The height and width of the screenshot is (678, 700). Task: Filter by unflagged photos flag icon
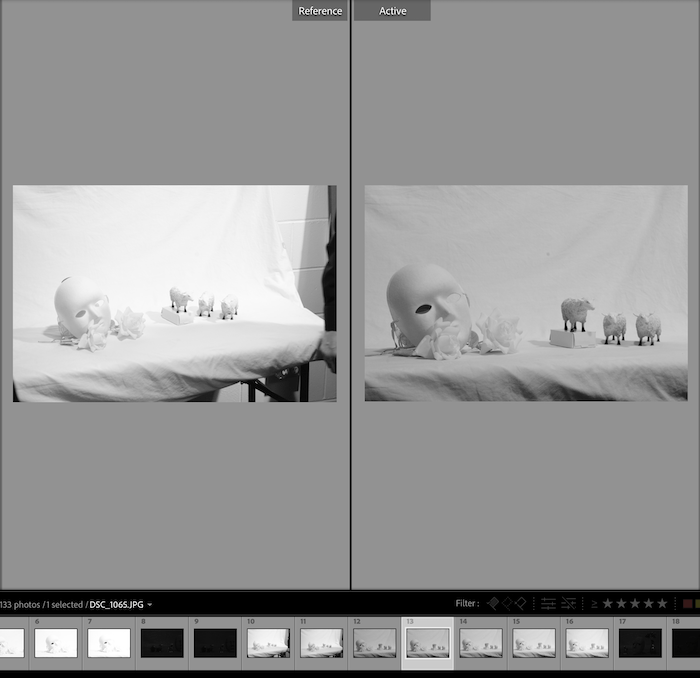pyautogui.click(x=507, y=603)
